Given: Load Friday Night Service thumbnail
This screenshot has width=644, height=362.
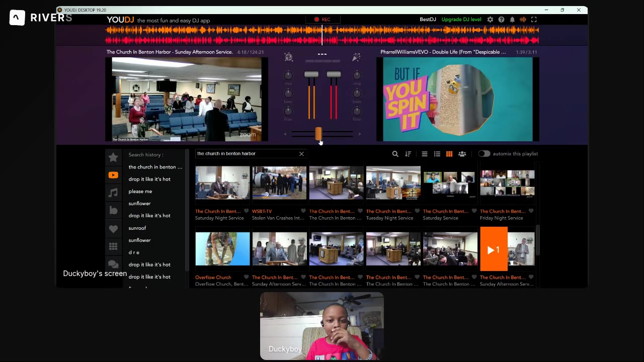Looking at the screenshot, I should (507, 183).
